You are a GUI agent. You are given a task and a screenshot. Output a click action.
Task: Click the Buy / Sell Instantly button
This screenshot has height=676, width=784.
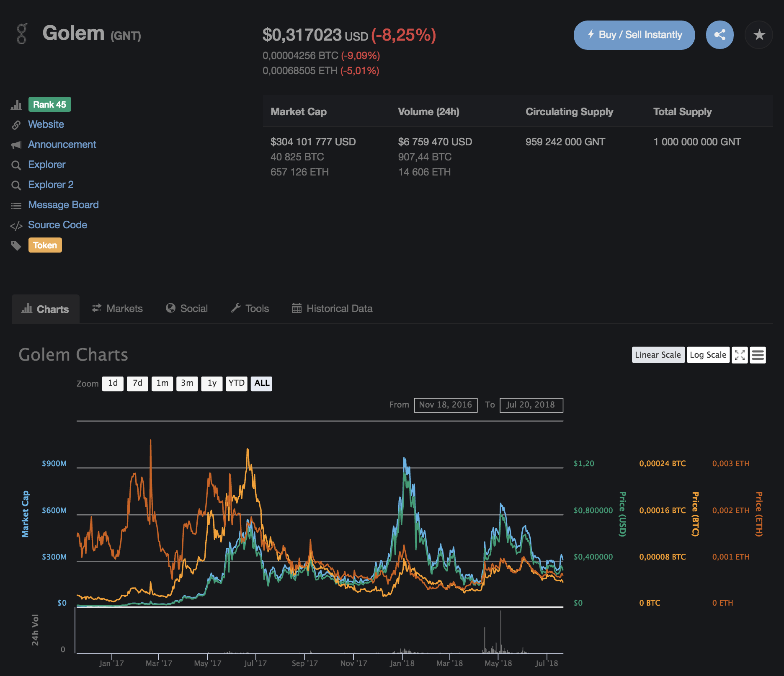(634, 35)
